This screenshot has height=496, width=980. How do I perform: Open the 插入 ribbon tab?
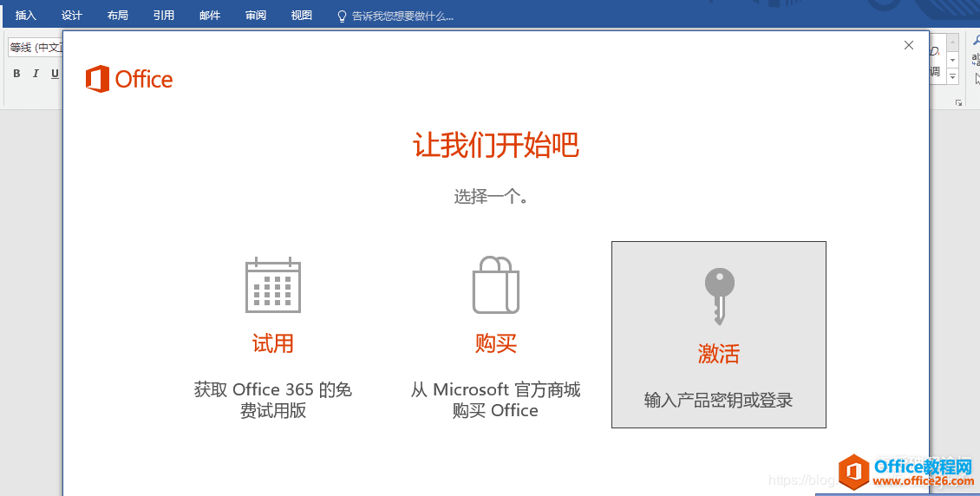coord(26,15)
